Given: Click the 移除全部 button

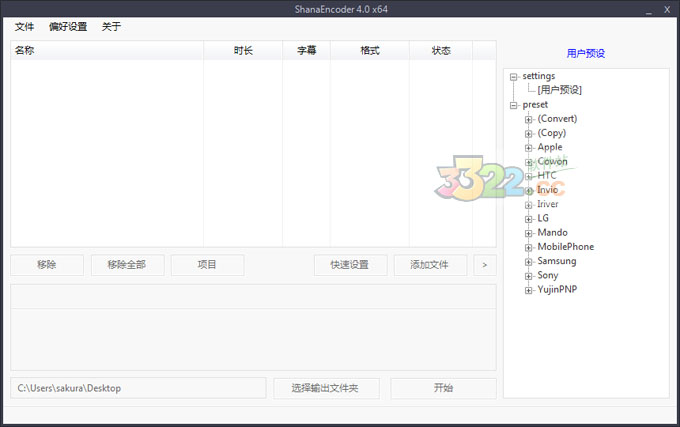Looking at the screenshot, I should 127,265.
